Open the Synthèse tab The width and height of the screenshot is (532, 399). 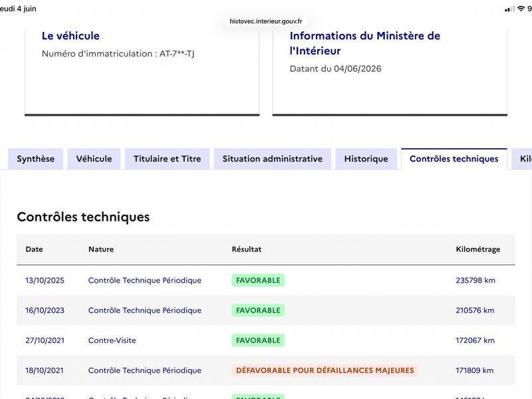[x=36, y=159]
